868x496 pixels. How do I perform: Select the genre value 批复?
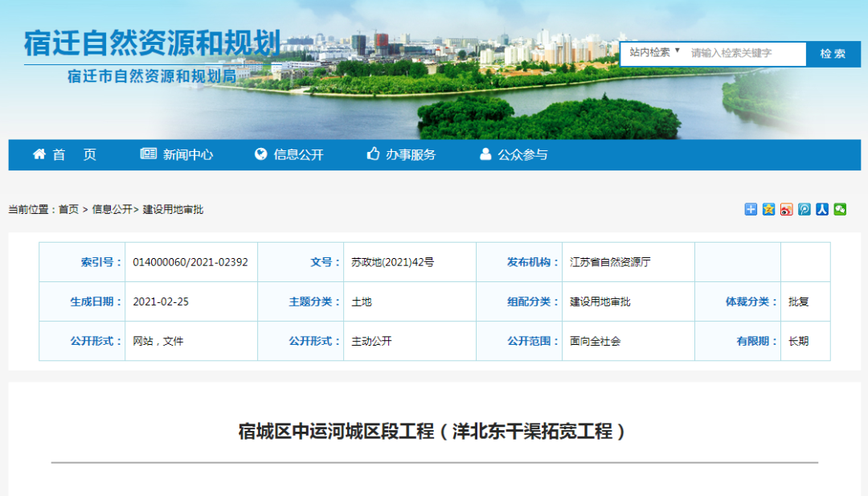point(799,301)
